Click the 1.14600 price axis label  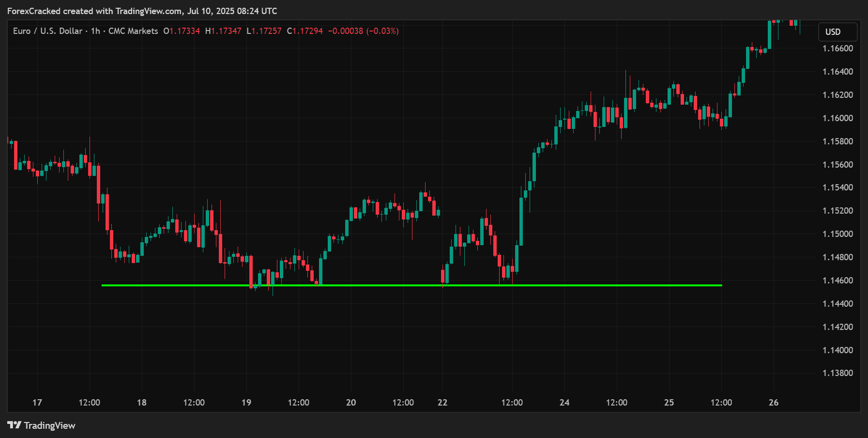click(838, 281)
